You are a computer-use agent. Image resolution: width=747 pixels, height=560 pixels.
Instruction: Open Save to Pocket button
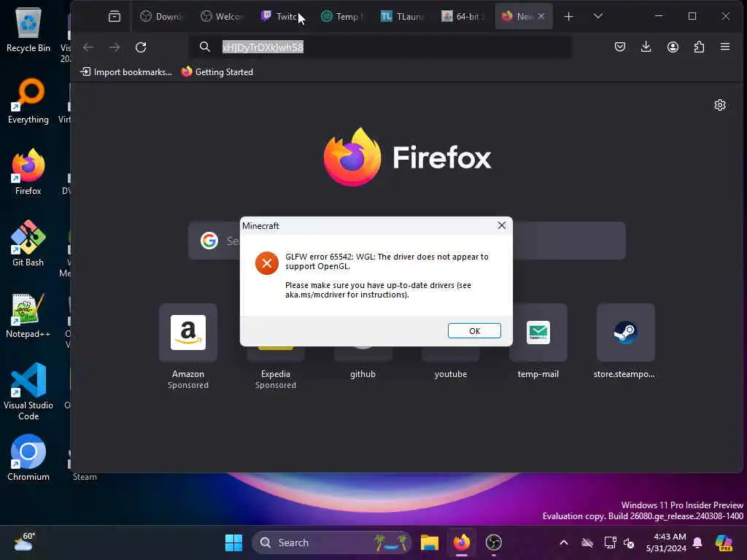(x=620, y=47)
